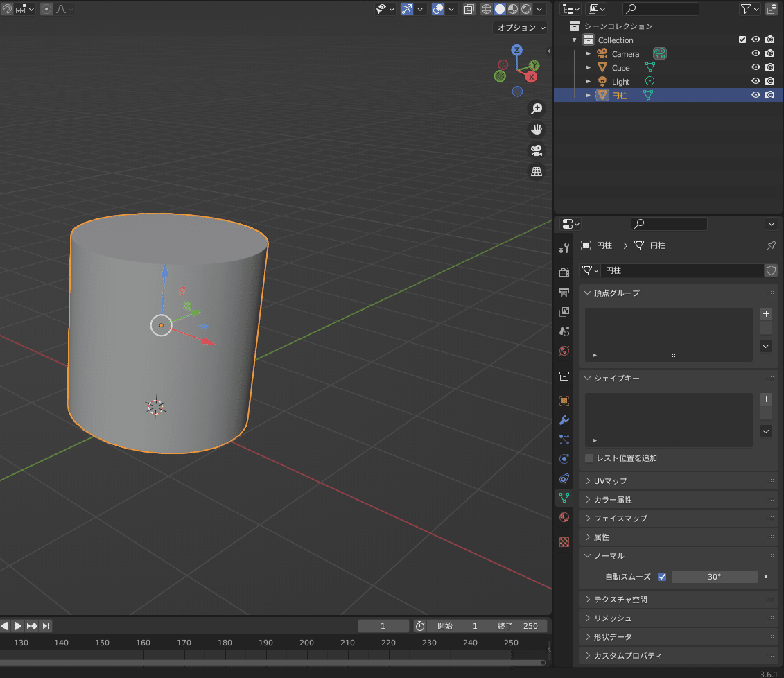The height and width of the screenshot is (678, 784).
Task: Hide the Cube object with eye icon
Action: pos(756,68)
